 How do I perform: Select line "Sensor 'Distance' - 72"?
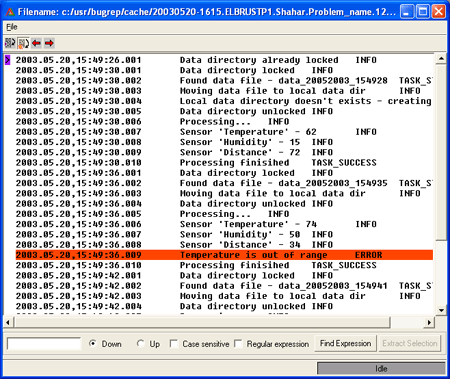(x=224, y=152)
